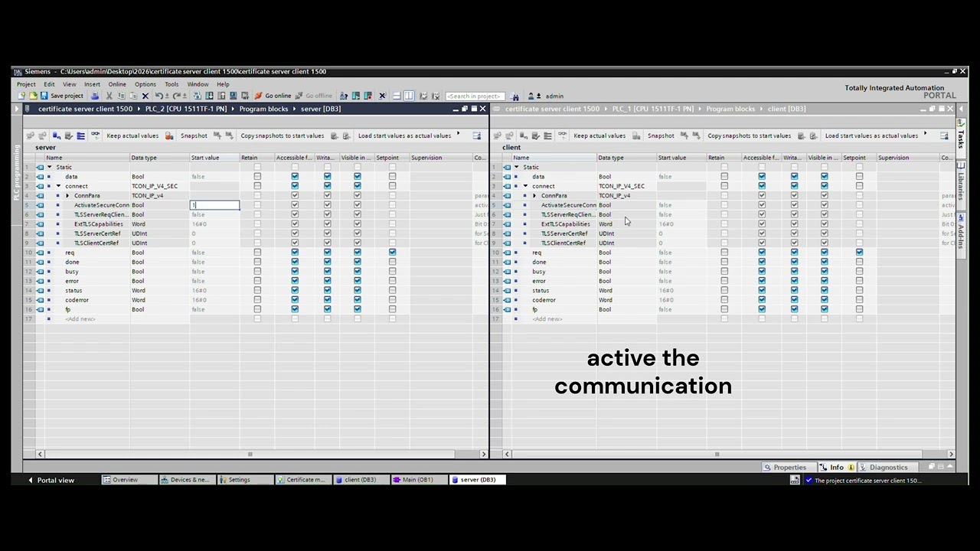Click the Cut scissors icon

(109, 96)
